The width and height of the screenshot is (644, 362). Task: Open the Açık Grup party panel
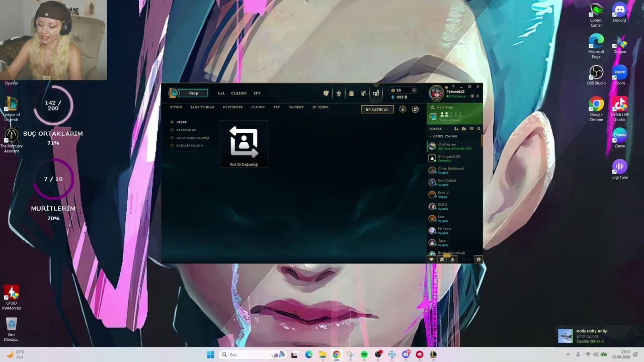pos(454,114)
